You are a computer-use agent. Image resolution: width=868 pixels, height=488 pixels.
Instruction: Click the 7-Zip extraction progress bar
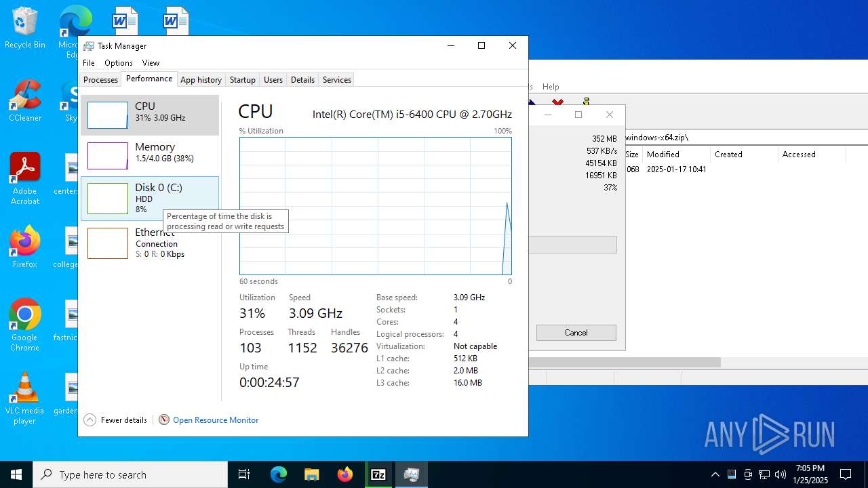coord(573,245)
